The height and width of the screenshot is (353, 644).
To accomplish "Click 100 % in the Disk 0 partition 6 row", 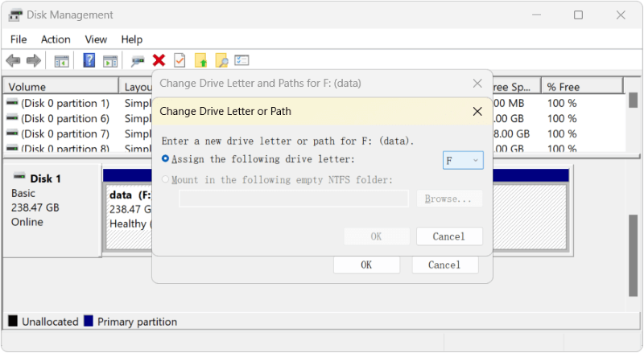I will (x=562, y=119).
